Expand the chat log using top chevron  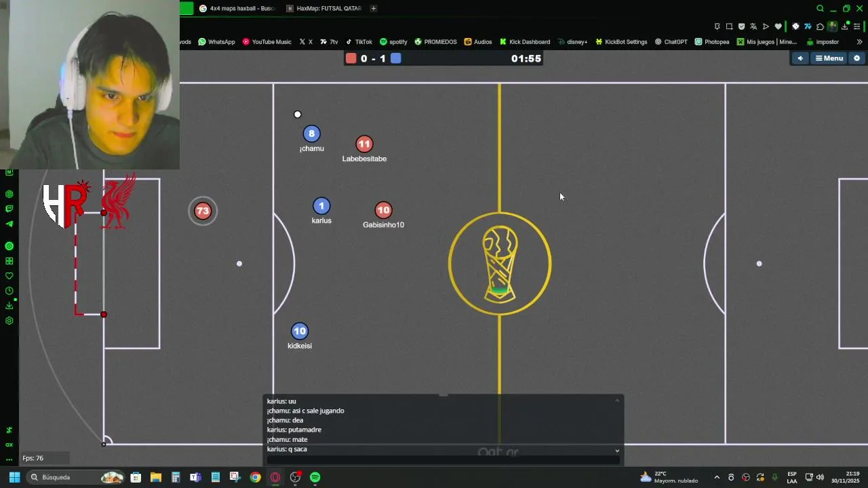(617, 401)
